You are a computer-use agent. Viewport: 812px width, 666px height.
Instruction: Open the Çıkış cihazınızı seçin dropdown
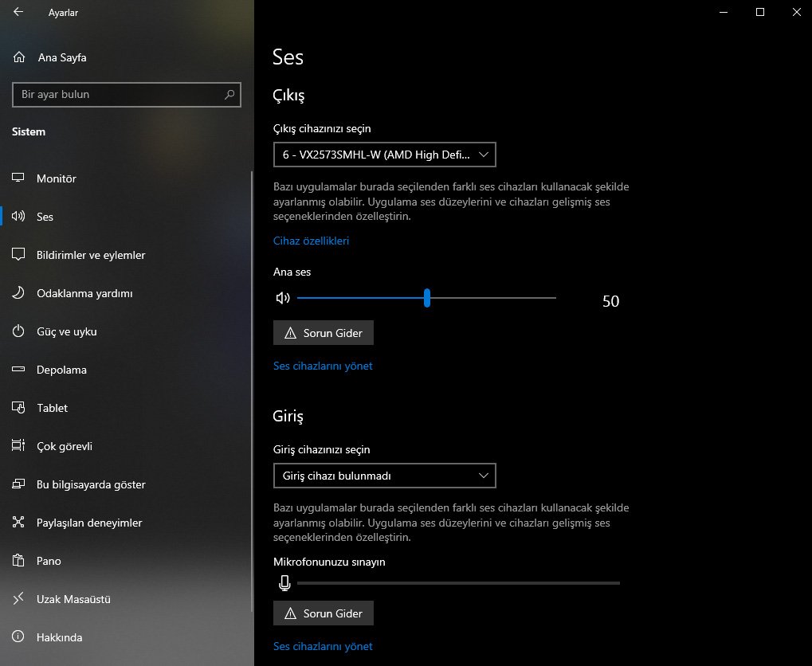pos(384,155)
